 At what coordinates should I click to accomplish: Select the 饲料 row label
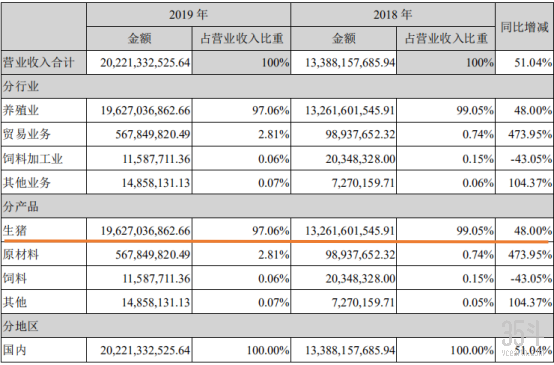15,278
